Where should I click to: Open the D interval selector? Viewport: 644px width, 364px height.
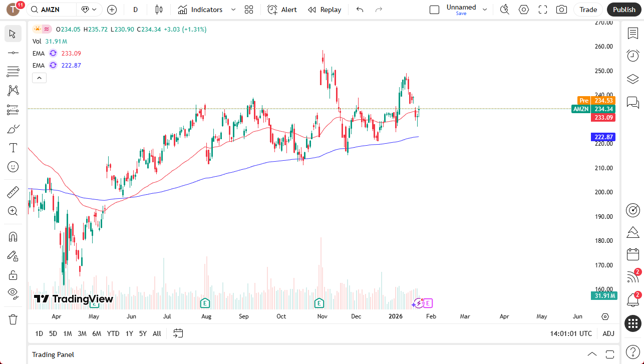click(x=136, y=10)
